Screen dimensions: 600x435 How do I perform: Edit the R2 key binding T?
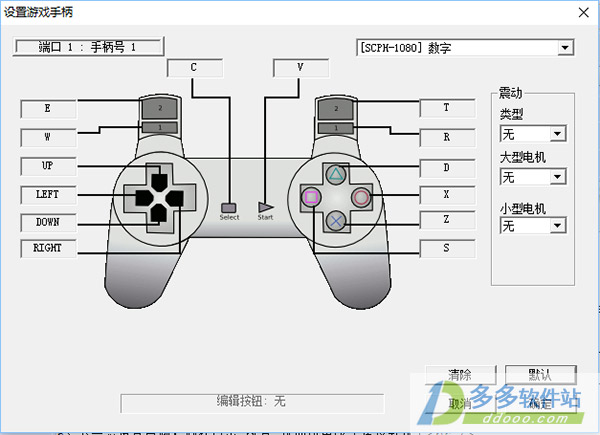tap(447, 108)
